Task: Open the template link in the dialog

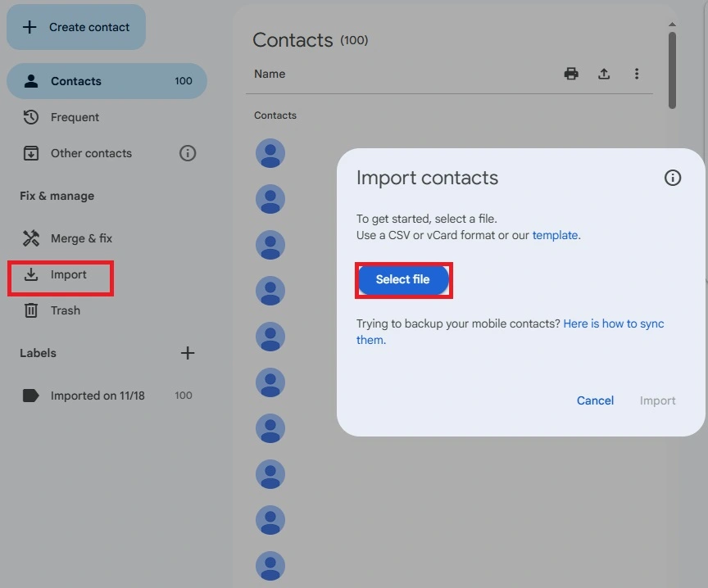Action: [555, 235]
